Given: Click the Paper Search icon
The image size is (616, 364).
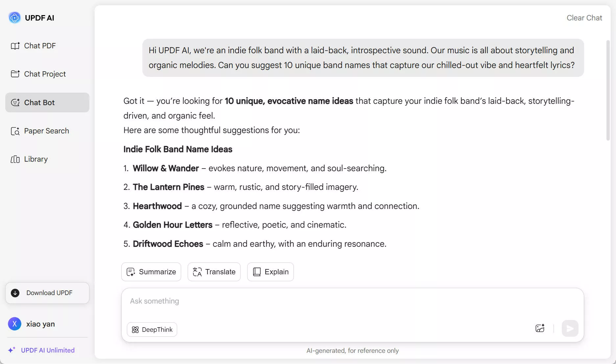Looking at the screenshot, I should click(15, 131).
